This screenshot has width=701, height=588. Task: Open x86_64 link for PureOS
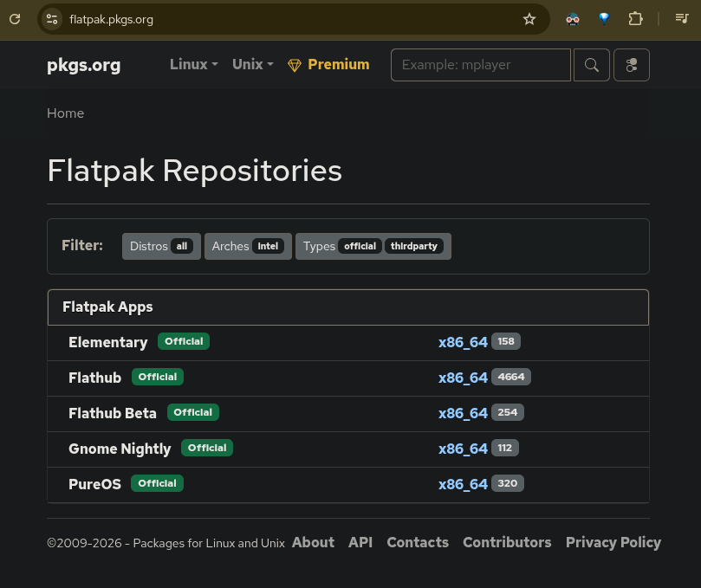point(463,484)
